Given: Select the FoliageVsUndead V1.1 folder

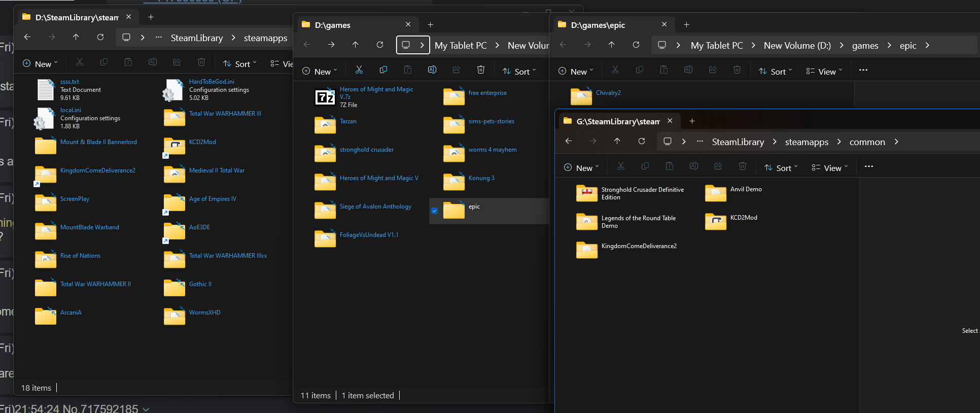Looking at the screenshot, I should tap(357, 238).
